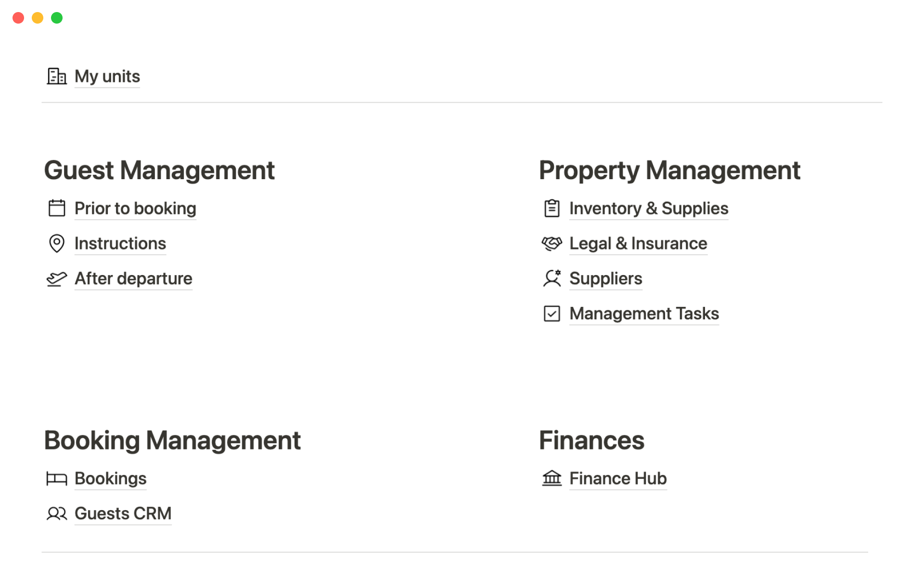
Task: Open the My units page link
Action: [107, 76]
